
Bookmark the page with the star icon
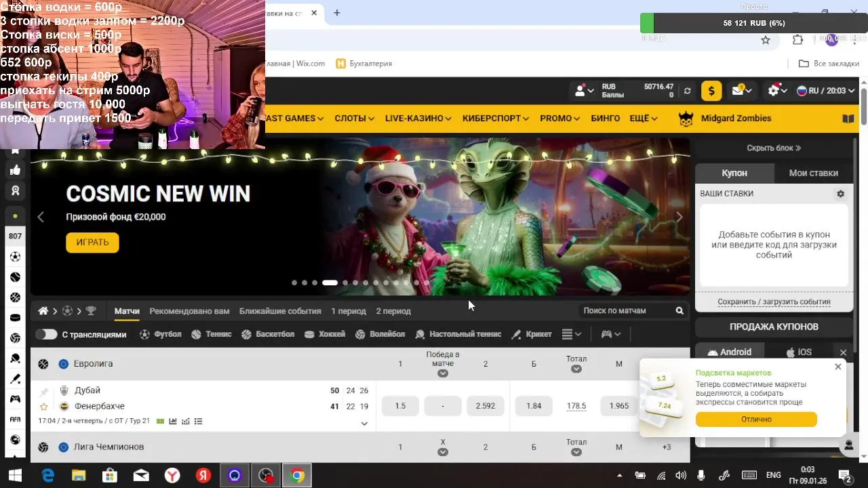point(766,40)
